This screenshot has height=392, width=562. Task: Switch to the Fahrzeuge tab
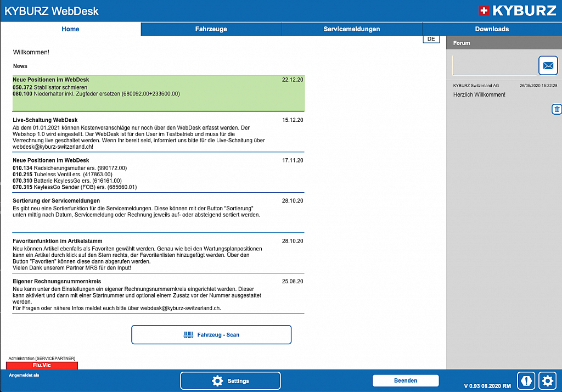(211, 29)
